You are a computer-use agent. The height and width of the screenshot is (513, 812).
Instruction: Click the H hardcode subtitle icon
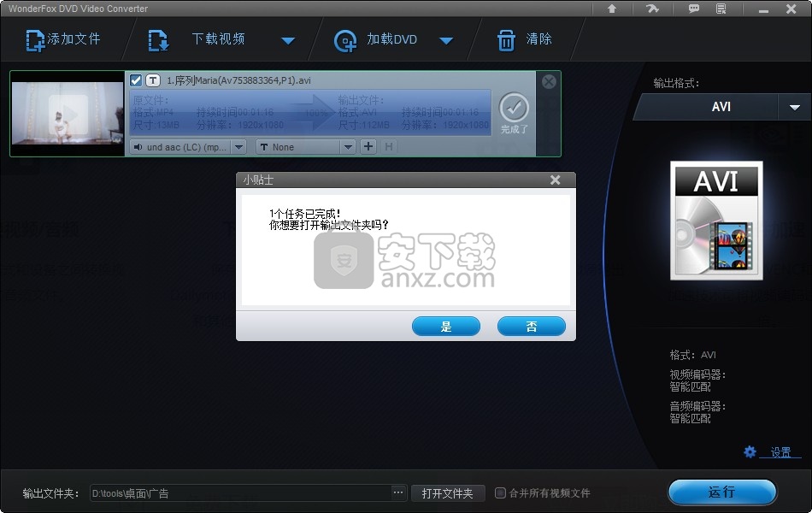pos(389,147)
